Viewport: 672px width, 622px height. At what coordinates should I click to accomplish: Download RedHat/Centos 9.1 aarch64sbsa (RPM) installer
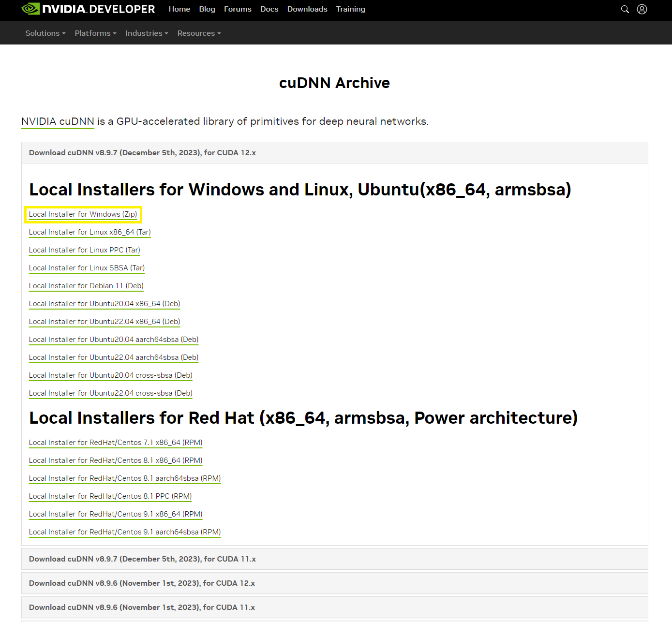coord(125,532)
